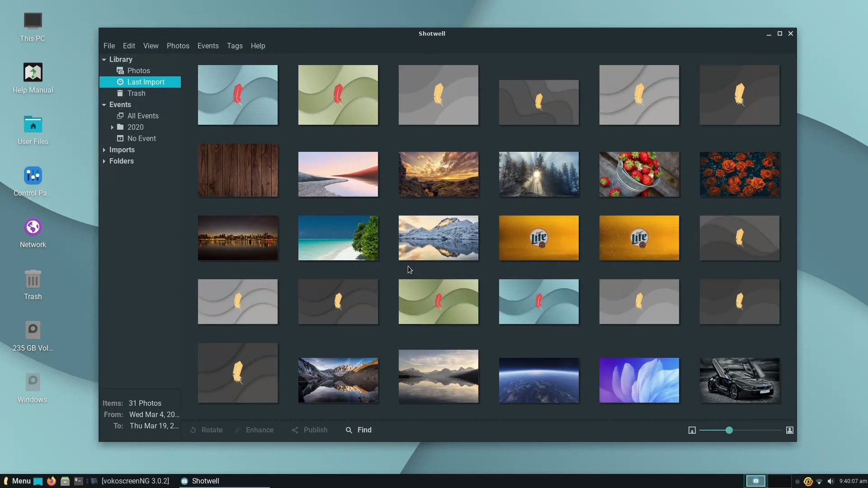Image resolution: width=868 pixels, height=488 pixels.
Task: Click the Rotate toolbar button
Action: pyautogui.click(x=207, y=430)
